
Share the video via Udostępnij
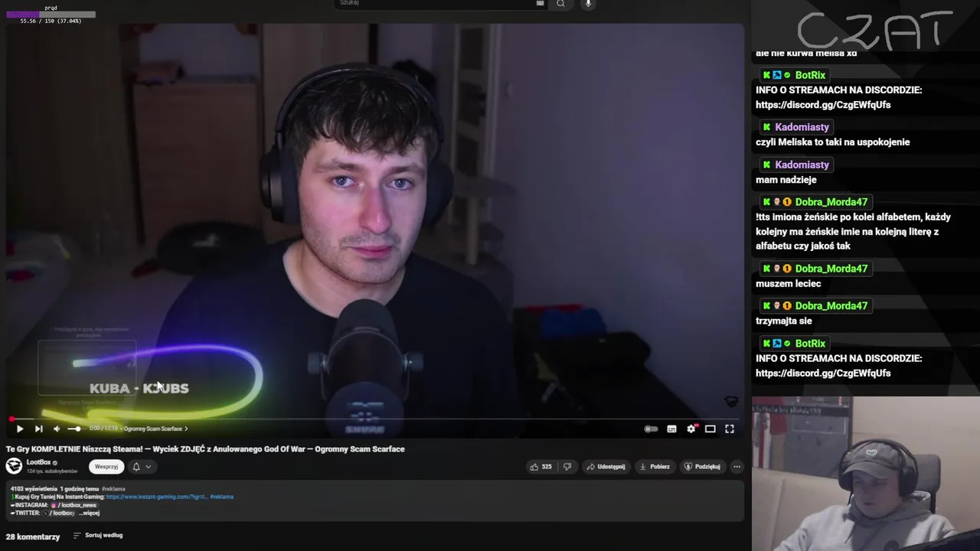(x=606, y=466)
